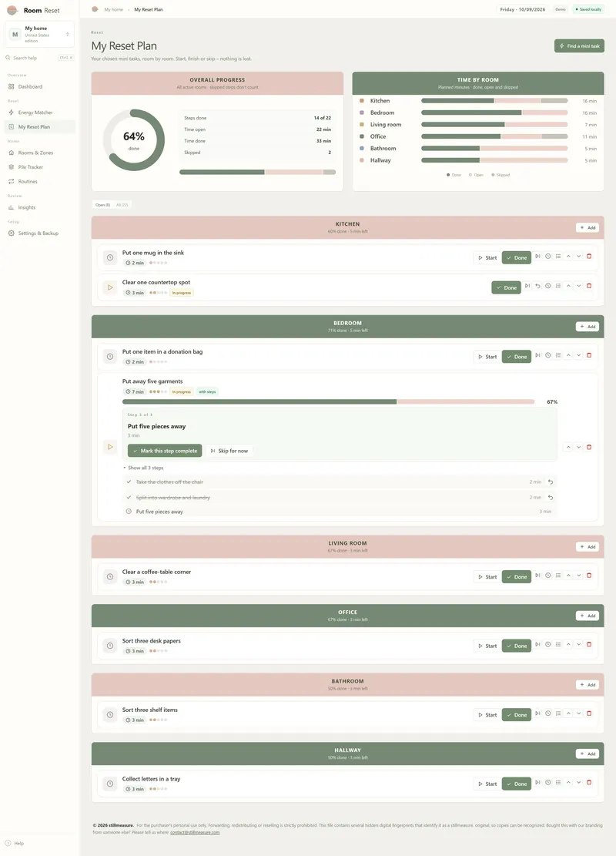The width and height of the screenshot is (616, 856).
Task: Open steps list icon for 'Put one mug in the sink'
Action: point(558,256)
